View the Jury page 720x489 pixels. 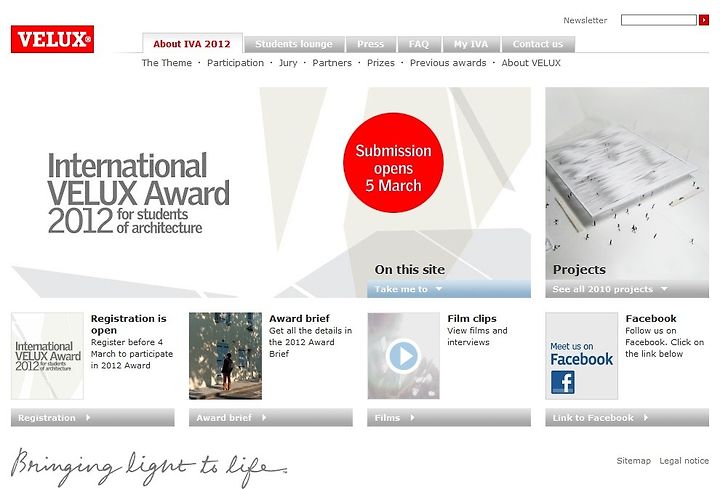[x=288, y=63]
